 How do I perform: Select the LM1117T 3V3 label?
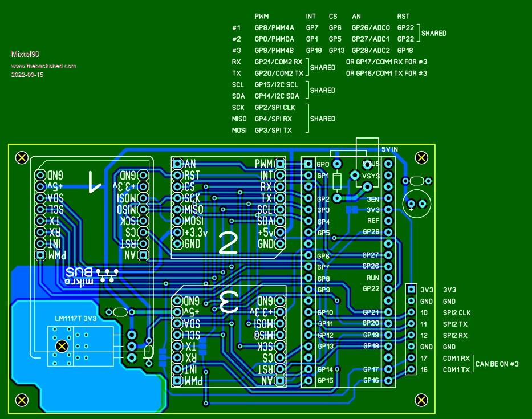(76, 319)
